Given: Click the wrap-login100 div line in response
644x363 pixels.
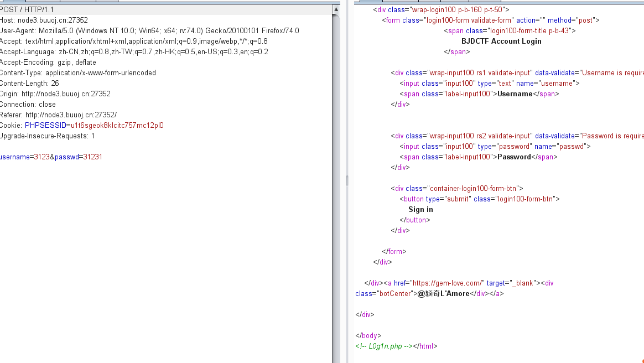Looking at the screenshot, I should (x=441, y=9).
